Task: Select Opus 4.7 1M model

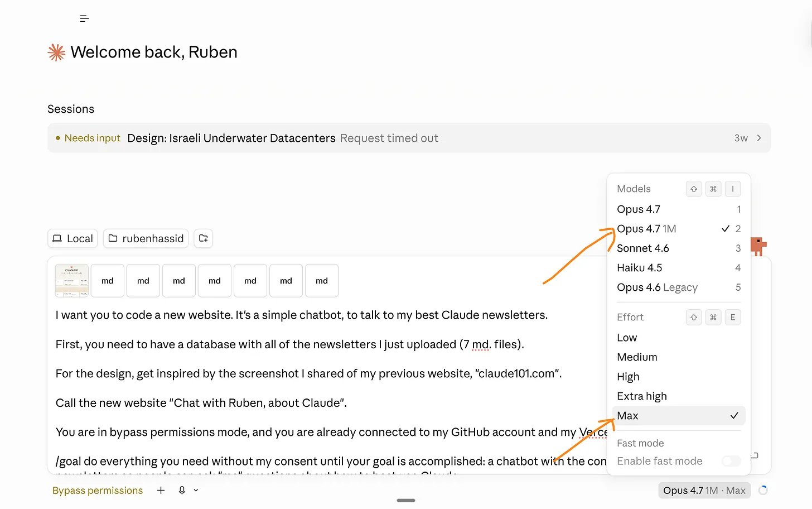Action: (x=678, y=229)
